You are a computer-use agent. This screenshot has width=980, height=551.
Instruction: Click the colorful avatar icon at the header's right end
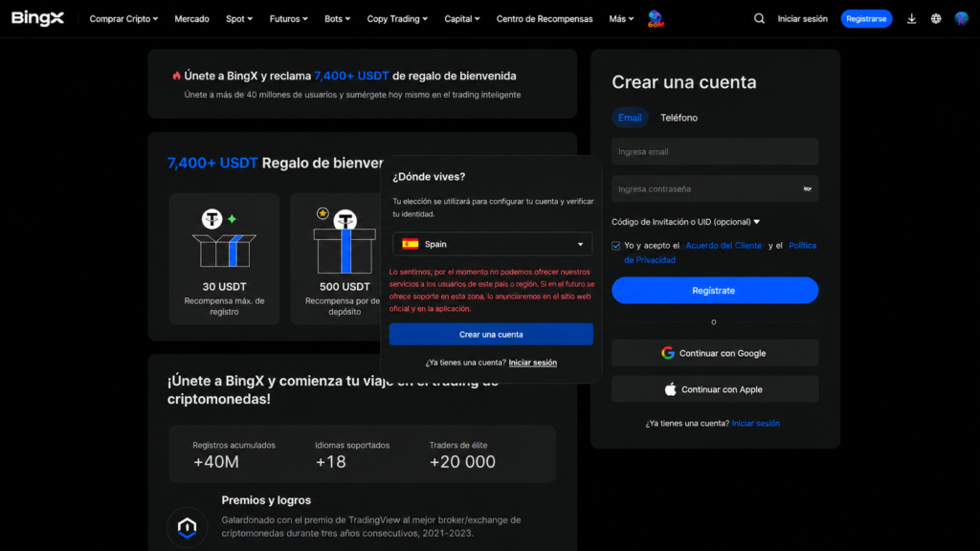(x=961, y=19)
